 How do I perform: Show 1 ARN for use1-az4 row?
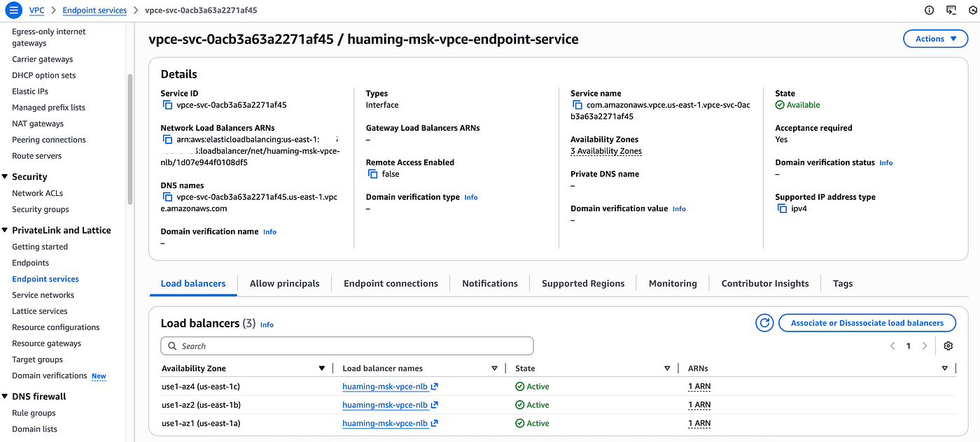(699, 386)
